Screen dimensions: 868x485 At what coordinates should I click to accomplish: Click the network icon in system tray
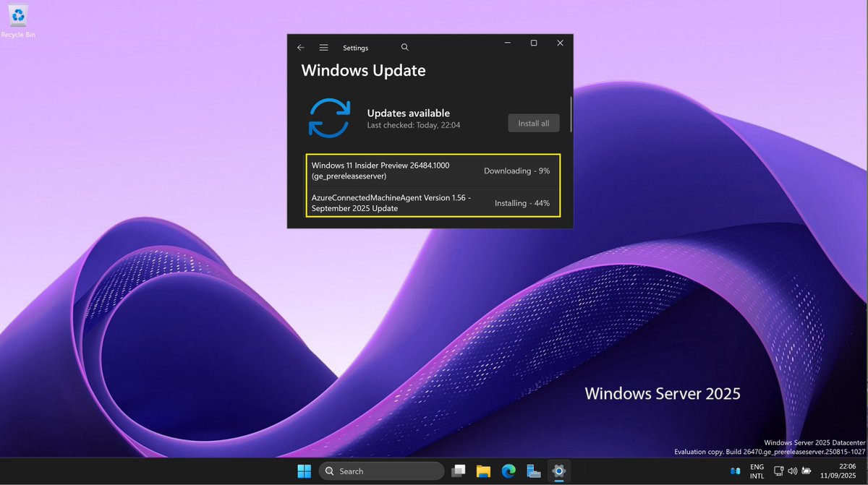click(x=779, y=471)
